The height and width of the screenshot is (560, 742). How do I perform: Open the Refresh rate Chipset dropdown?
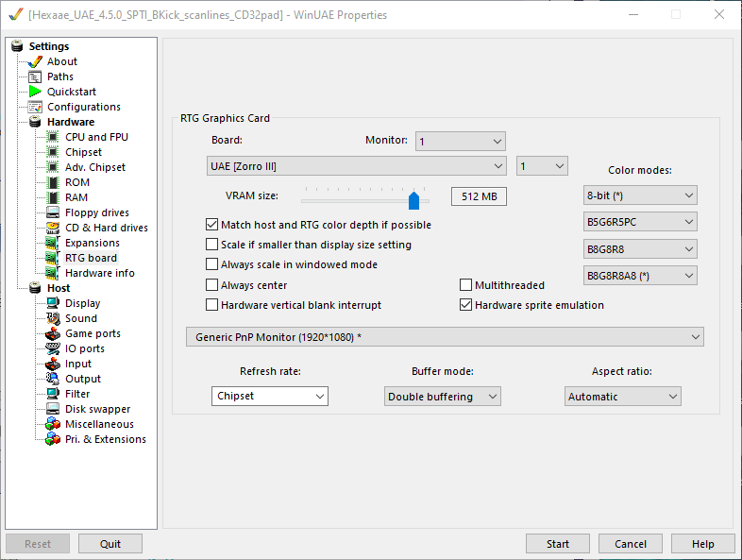(270, 397)
